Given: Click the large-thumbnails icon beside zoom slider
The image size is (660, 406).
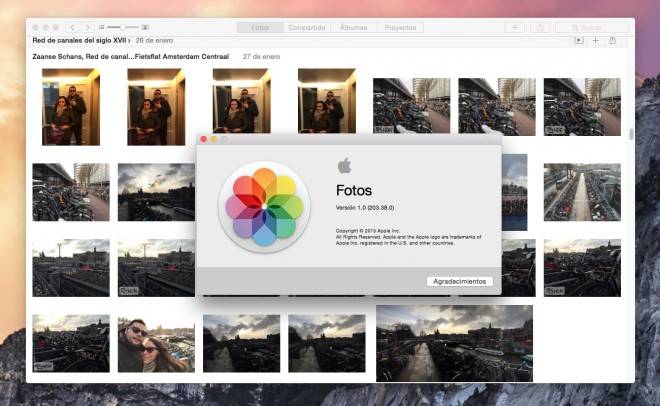Looking at the screenshot, I should click(145, 27).
